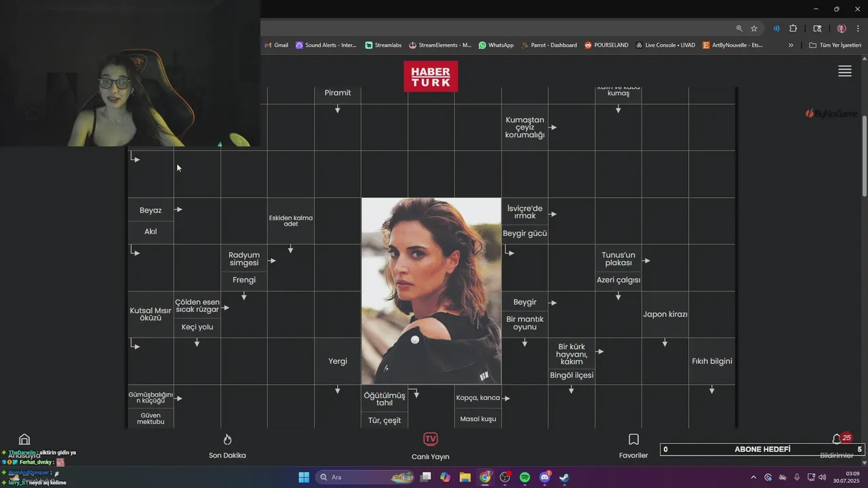
Task: Open the ArtByNouvelle Etsy bookmark
Action: 733,45
